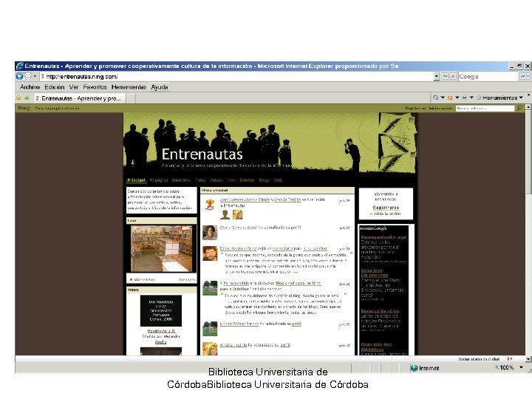Play the Un Manifiesto 2.0 video thumbnail
This screenshot has height=399, width=532.
click(x=161, y=311)
